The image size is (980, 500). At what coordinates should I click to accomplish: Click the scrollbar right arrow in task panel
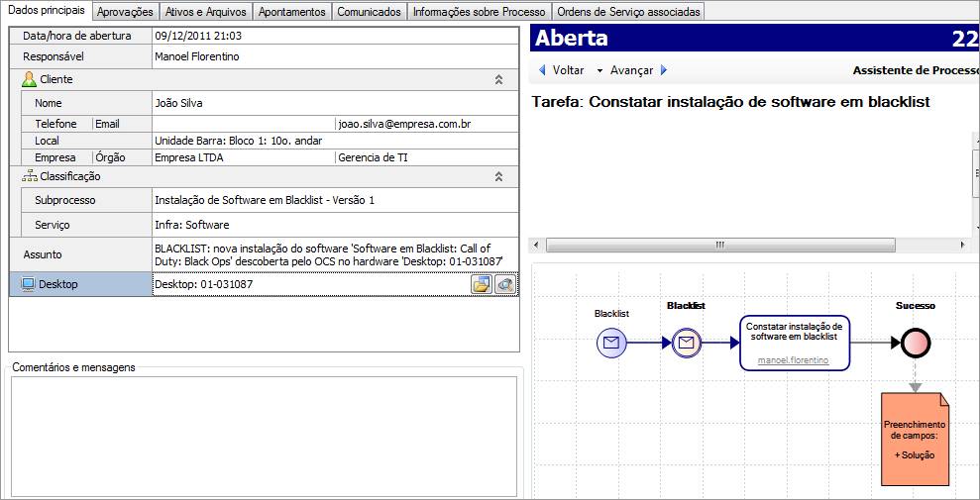coord(962,246)
